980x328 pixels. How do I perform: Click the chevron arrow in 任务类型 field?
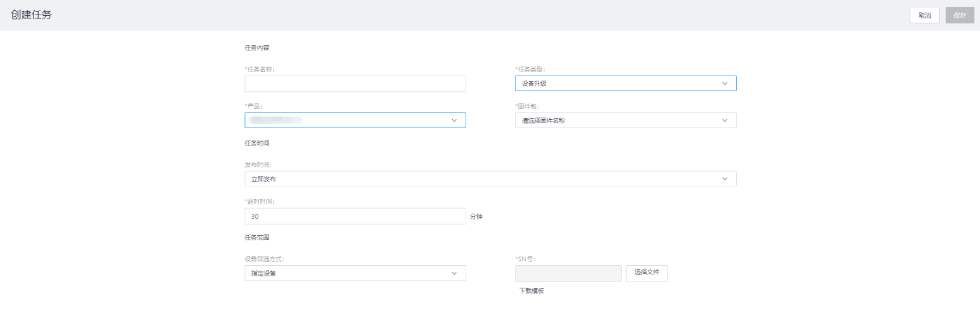pyautogui.click(x=725, y=83)
